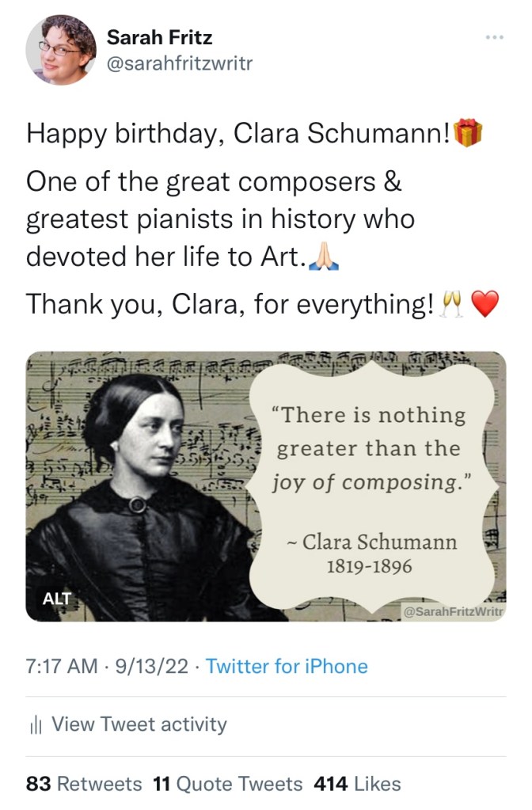Open the @sarahfritzwritr handle link
Screen dimensions: 532x810
179,63
